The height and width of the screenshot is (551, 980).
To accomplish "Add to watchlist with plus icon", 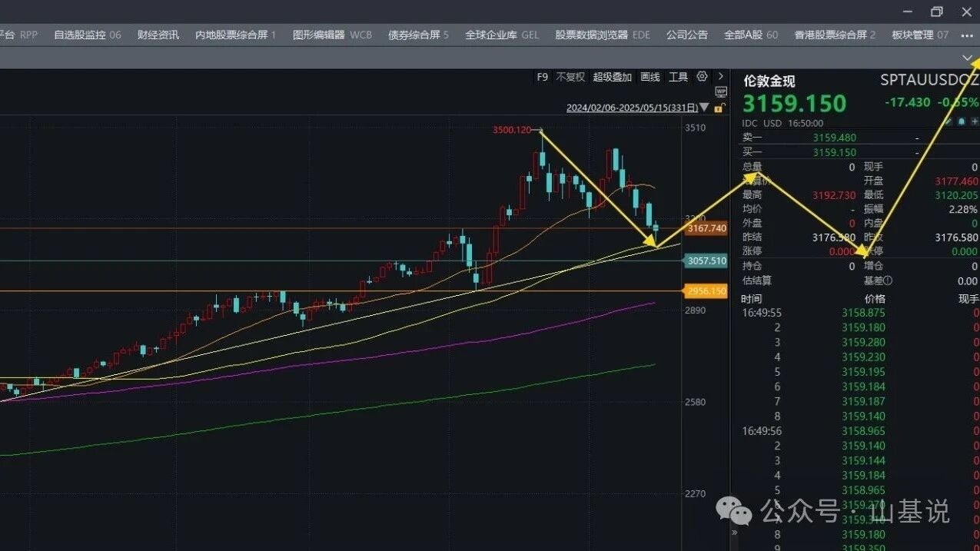I will 975,121.
